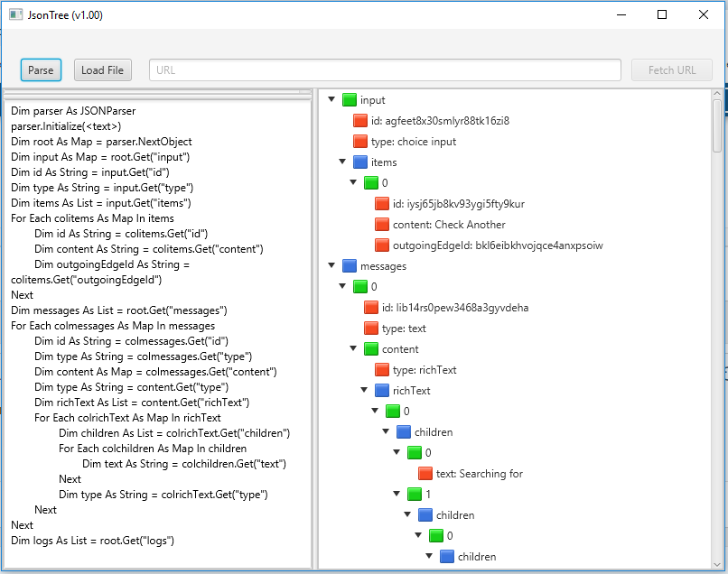728x574 pixels.
Task: Click the tree scrollbar down arrow
Action: 717,565
